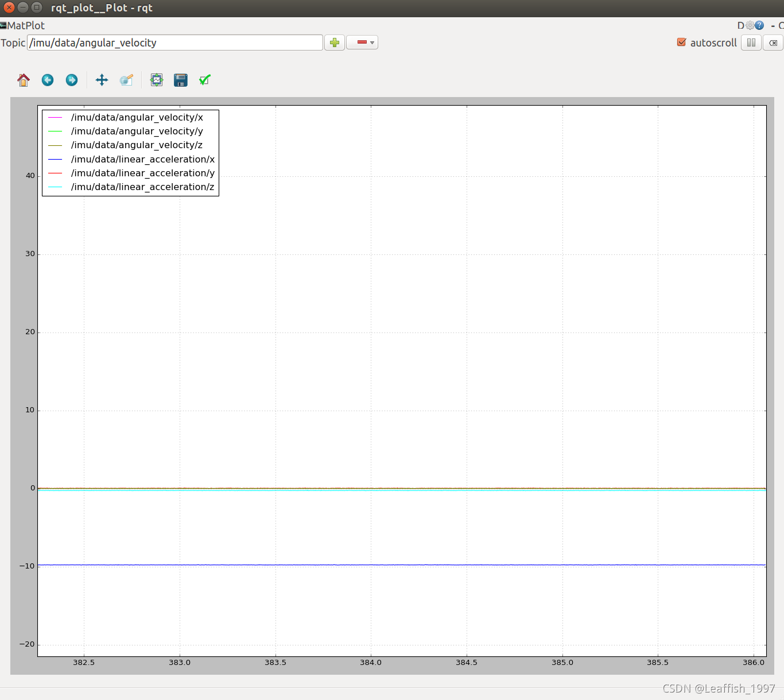Go back to previous view
The height and width of the screenshot is (700, 784).
(48, 80)
